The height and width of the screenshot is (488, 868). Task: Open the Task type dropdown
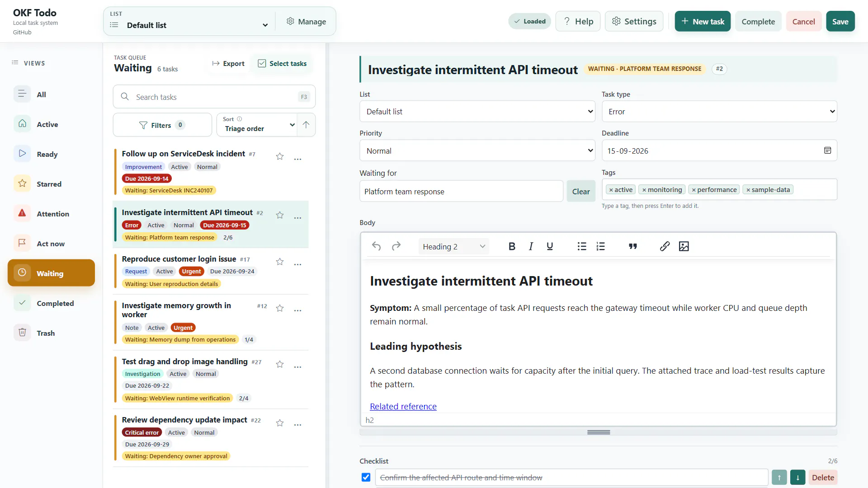(719, 112)
